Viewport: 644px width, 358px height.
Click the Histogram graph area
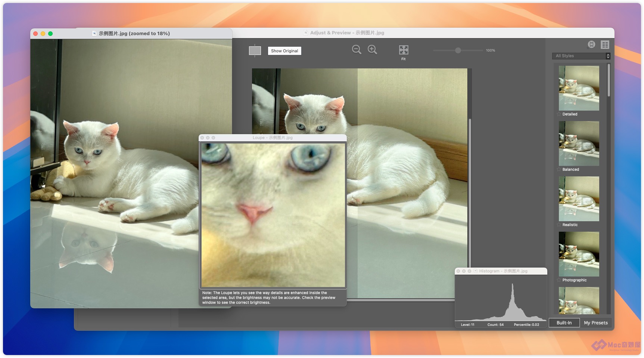click(501, 298)
